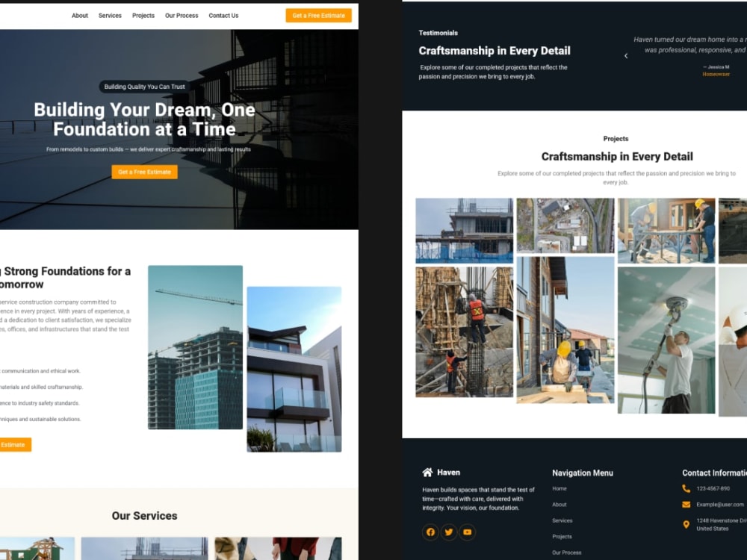
Task: Open the Contact Us menu item in header
Action: tap(223, 16)
